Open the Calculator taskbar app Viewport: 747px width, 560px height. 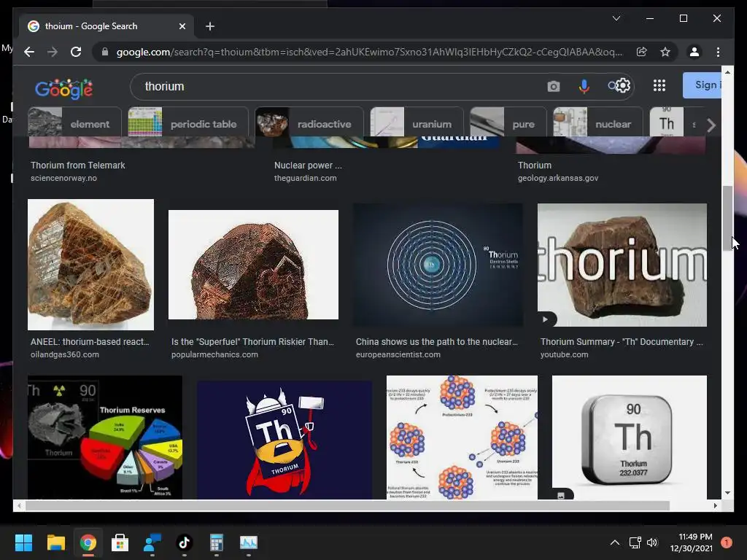pyautogui.click(x=216, y=542)
